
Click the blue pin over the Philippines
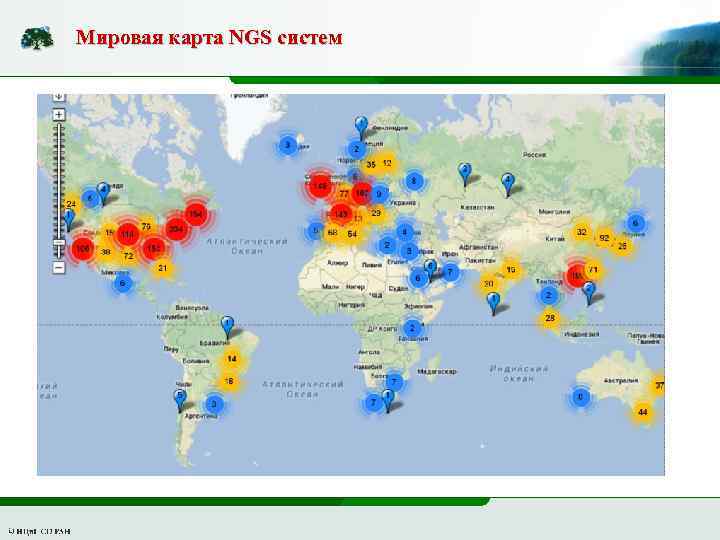point(589,292)
